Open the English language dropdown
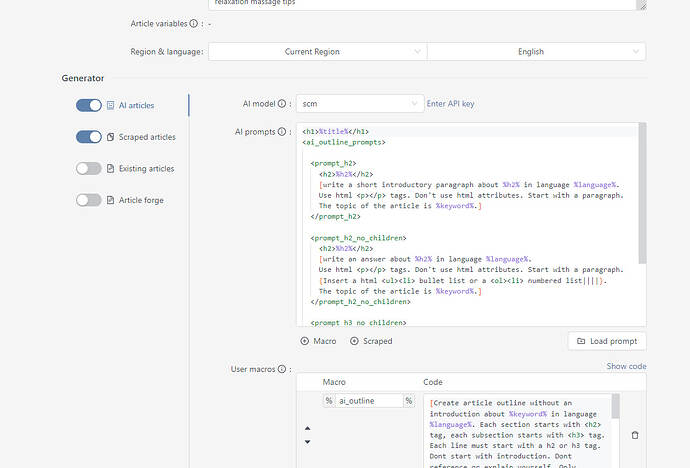The image size is (690, 468). [536, 51]
